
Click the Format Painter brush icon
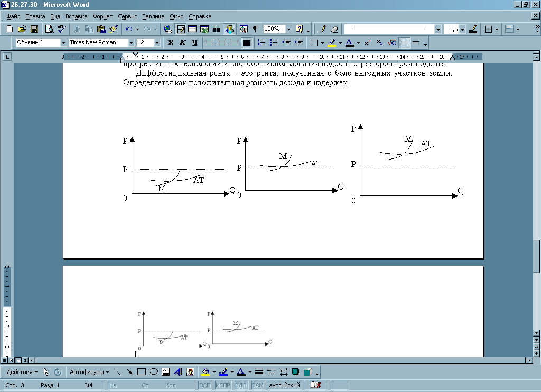(x=114, y=29)
